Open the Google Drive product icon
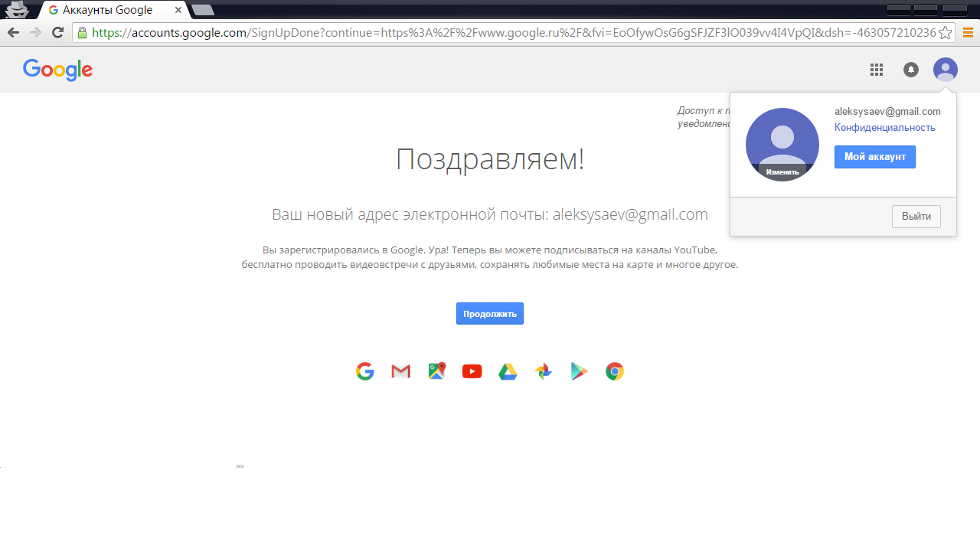 [508, 371]
